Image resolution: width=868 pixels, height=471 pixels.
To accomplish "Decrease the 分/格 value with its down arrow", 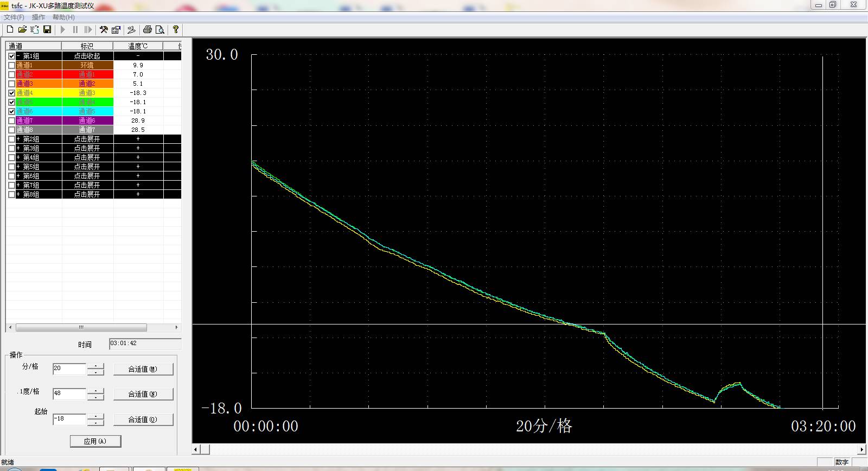I will pyautogui.click(x=95, y=372).
